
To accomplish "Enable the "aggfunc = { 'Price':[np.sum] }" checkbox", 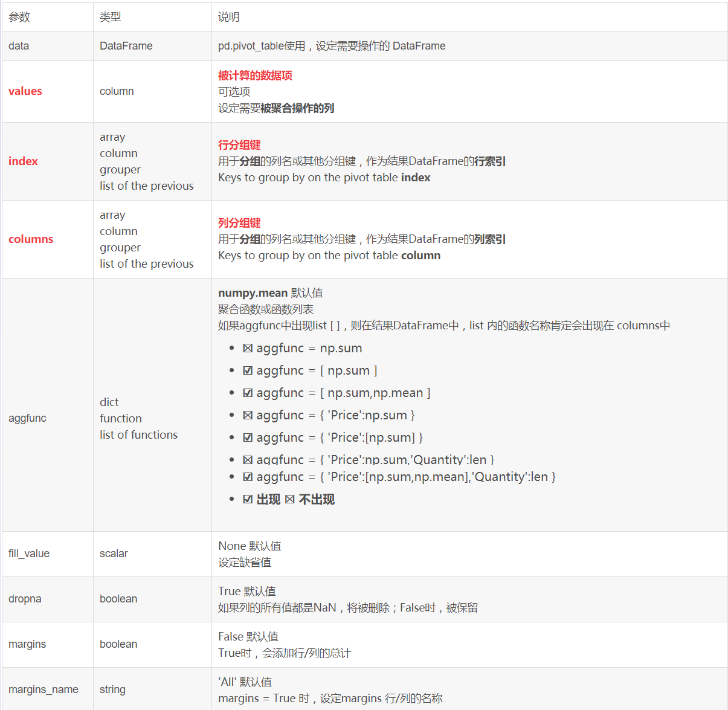I will point(248,437).
